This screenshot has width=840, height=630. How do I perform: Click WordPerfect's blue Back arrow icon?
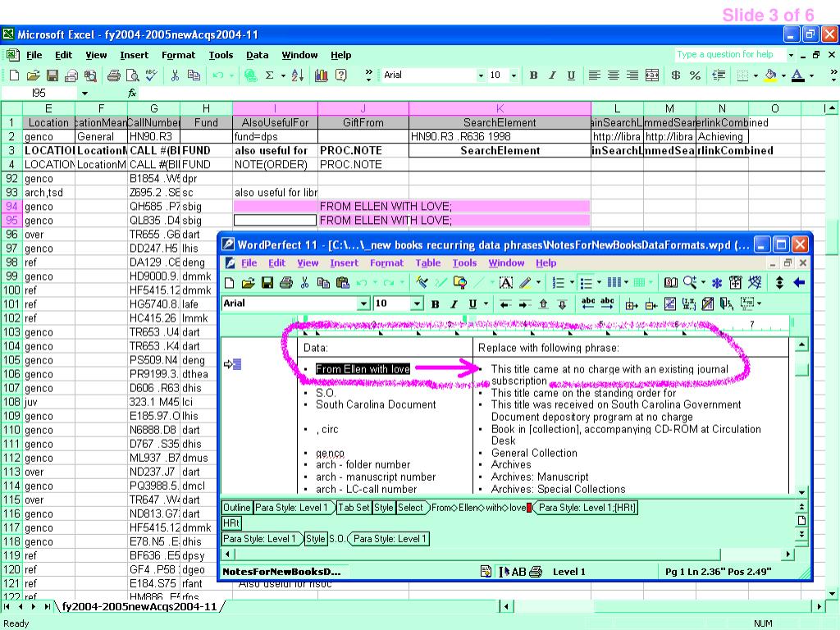tap(799, 283)
